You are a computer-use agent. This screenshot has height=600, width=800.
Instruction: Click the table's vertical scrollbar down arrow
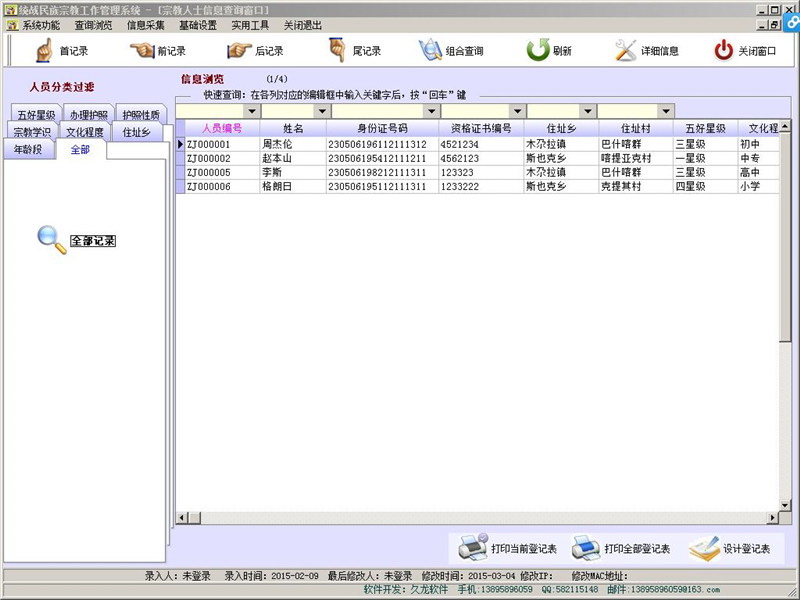tap(785, 506)
